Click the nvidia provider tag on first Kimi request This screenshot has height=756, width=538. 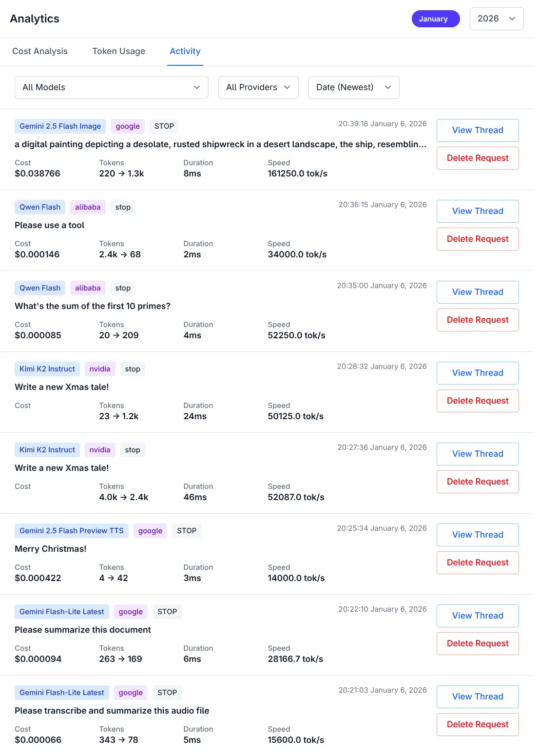[x=100, y=369]
